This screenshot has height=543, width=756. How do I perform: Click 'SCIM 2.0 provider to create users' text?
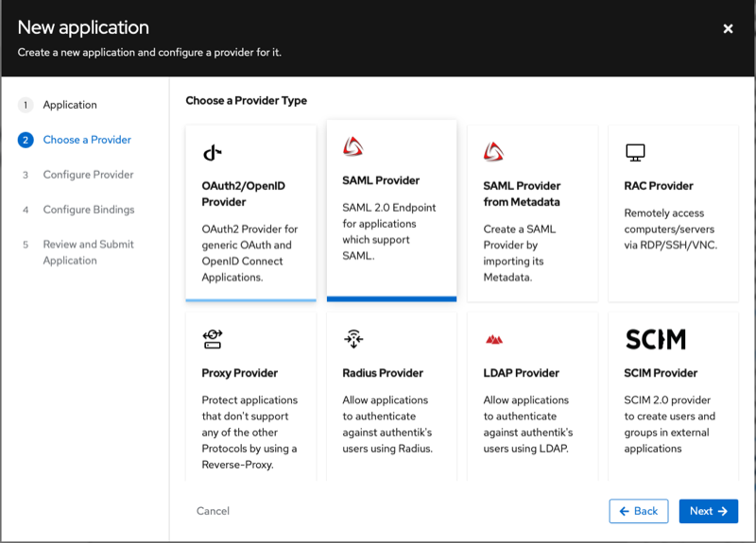670,424
